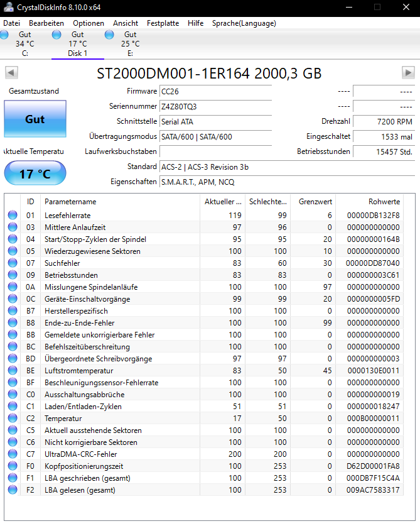Click the Eingeschaltet value 1533 mal
Viewport: 420px width, 526px height.
[x=384, y=137]
